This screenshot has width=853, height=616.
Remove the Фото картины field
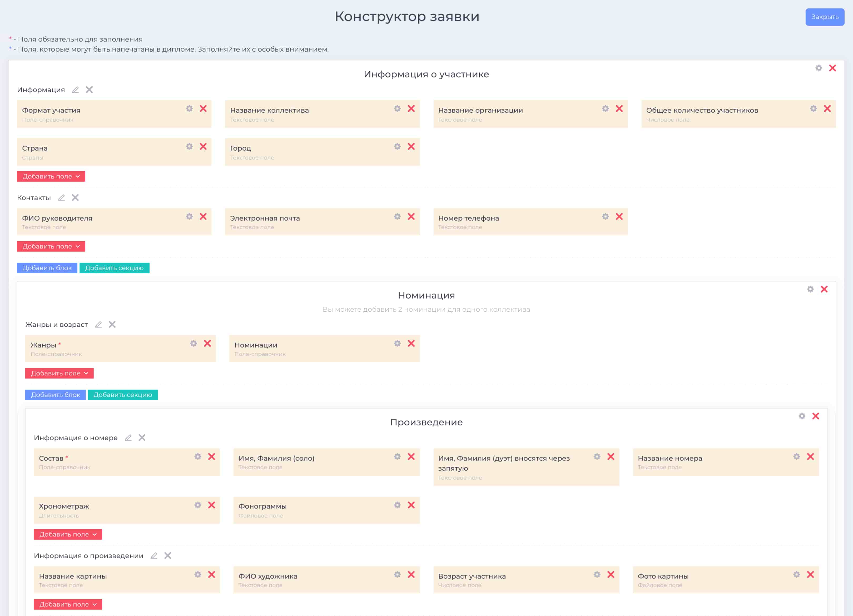click(810, 575)
